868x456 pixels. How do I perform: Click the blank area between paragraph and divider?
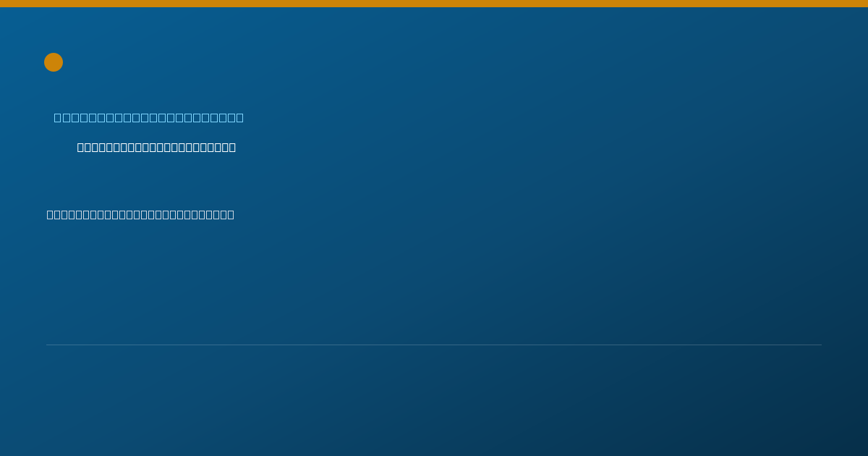434,282
